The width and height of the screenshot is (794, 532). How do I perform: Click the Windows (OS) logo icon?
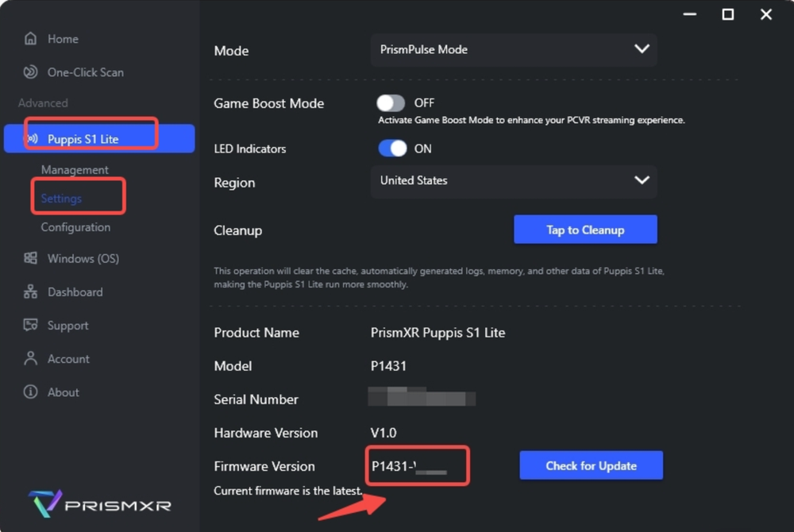(x=31, y=259)
